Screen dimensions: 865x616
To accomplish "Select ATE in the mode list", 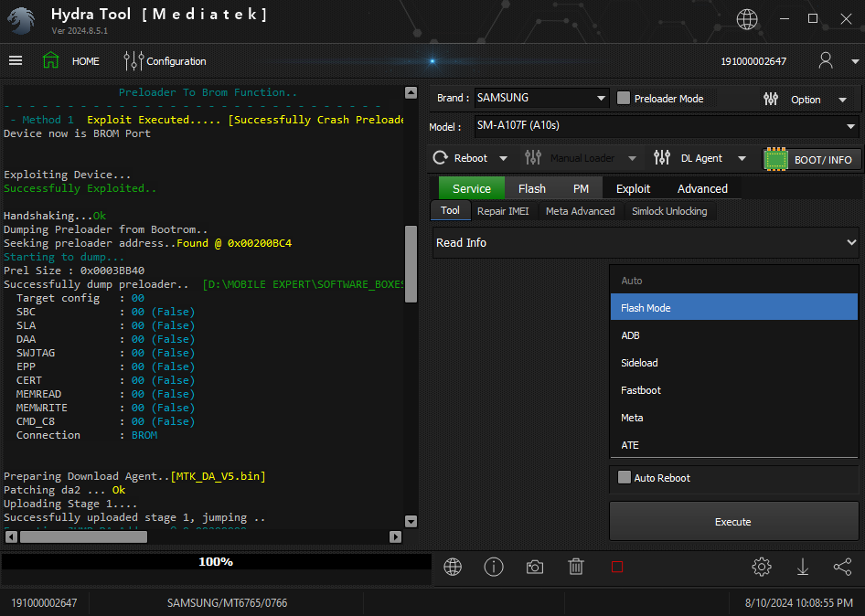I will [x=733, y=445].
